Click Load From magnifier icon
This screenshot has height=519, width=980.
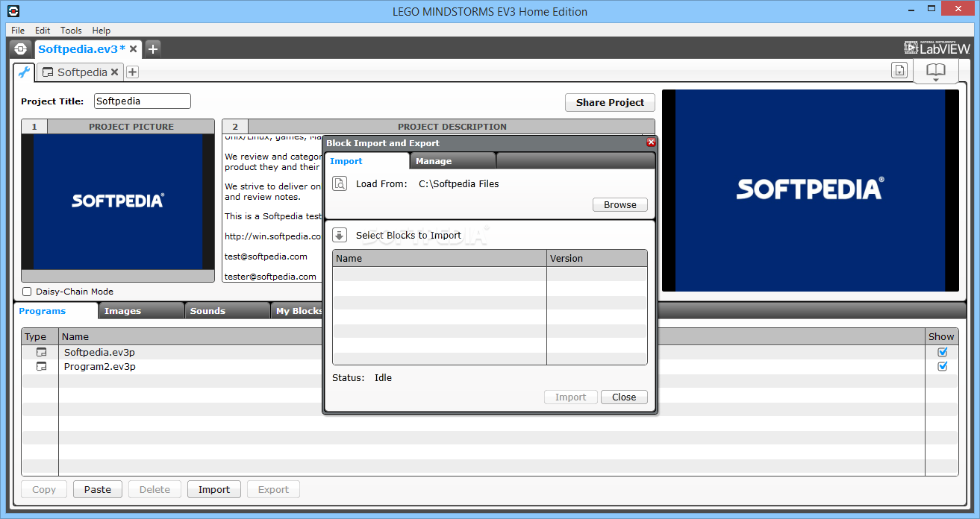340,183
